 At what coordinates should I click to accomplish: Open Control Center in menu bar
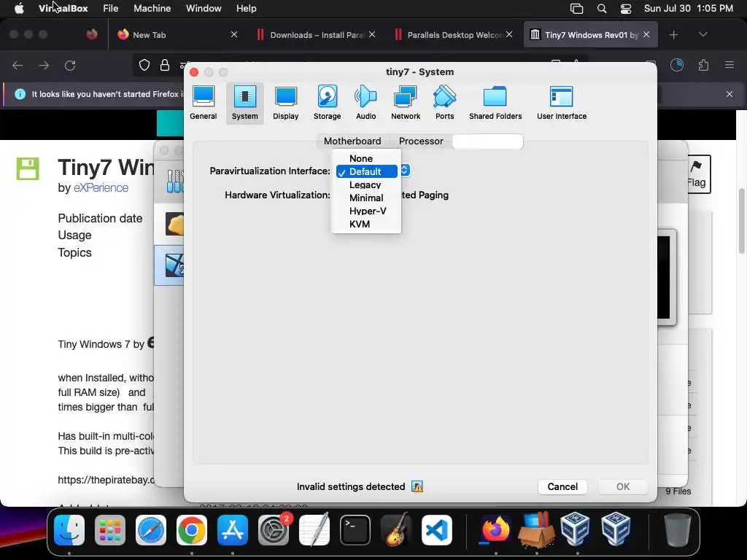tap(626, 9)
